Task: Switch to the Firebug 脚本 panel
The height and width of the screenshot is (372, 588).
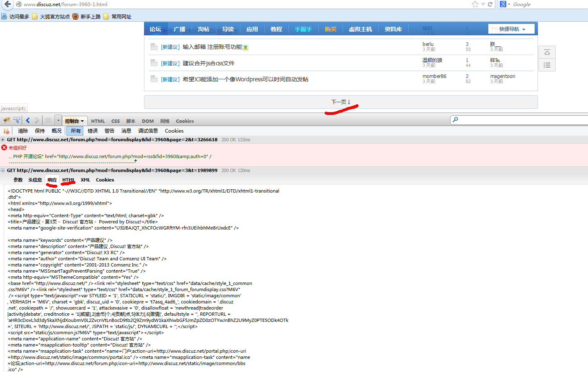Action: coord(131,121)
